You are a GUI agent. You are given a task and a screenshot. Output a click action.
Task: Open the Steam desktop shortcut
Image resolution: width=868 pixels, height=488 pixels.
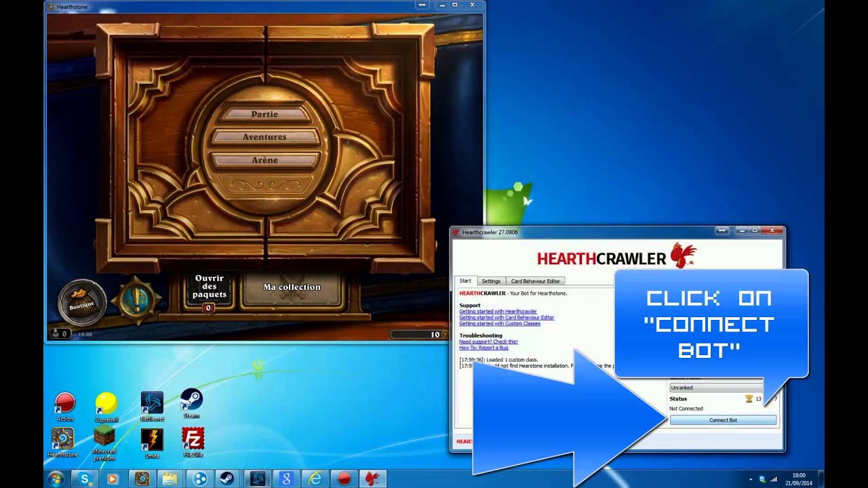point(191,404)
